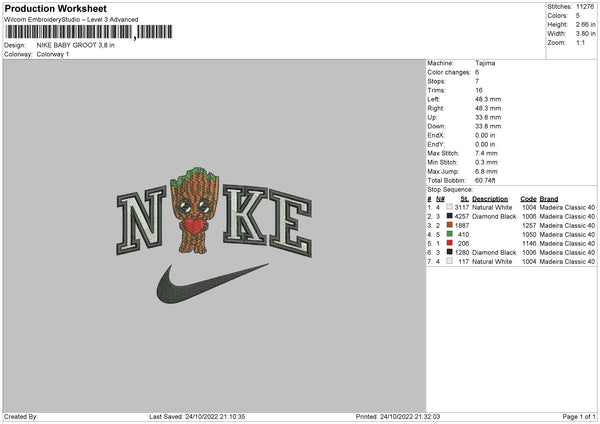Screen dimensions: 600x424
Task: Click the embroidered letter N in the preview
Action: tap(141, 220)
